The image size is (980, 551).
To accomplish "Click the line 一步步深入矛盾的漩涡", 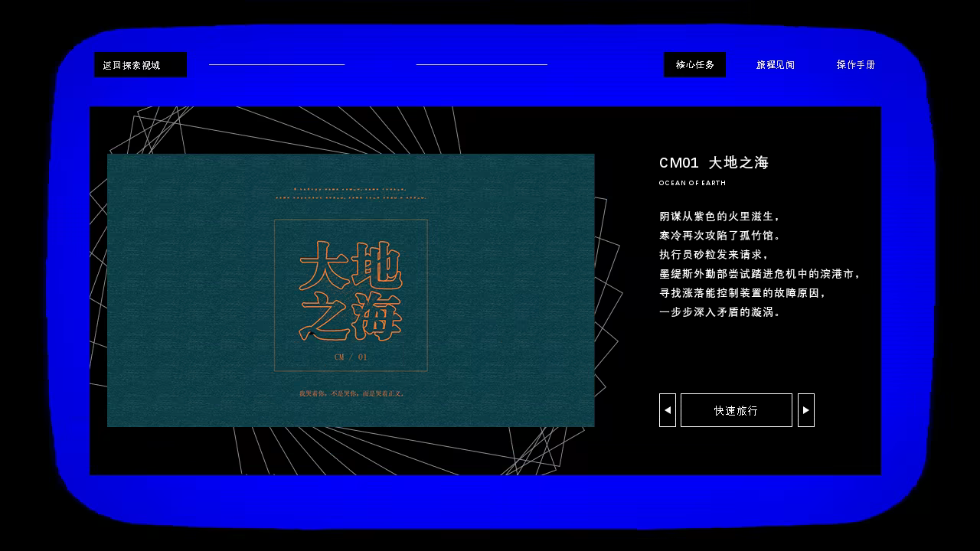I will pyautogui.click(x=720, y=312).
